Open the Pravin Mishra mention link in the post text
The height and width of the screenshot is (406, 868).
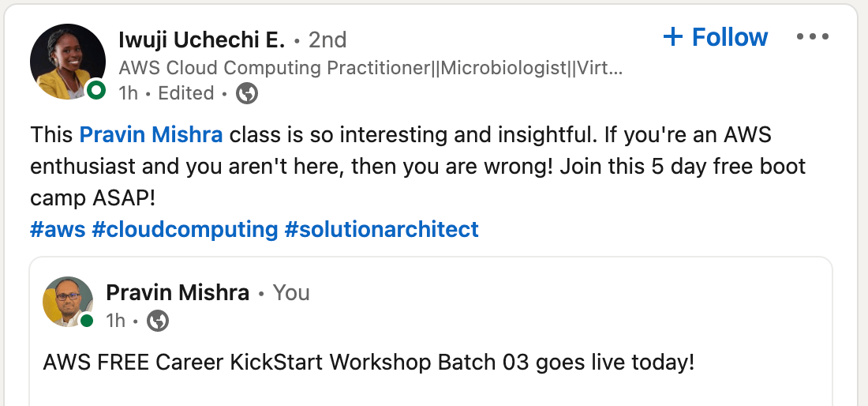tap(151, 135)
